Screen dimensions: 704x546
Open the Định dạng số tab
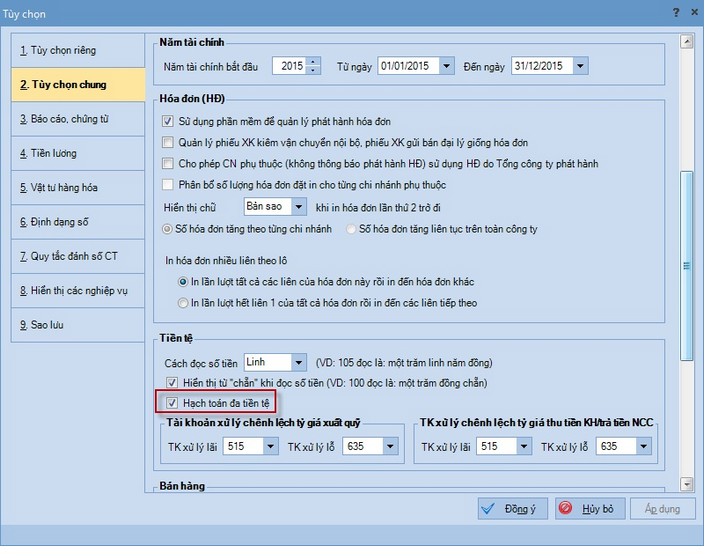[78, 222]
